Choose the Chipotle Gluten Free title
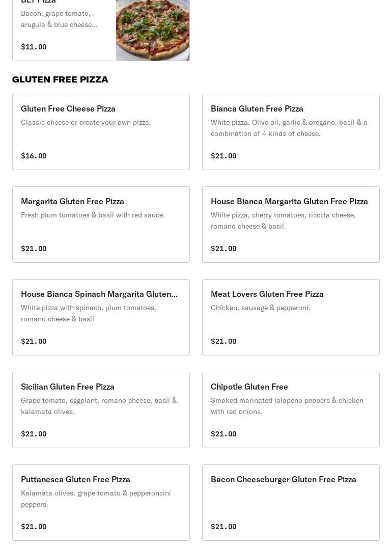The image size is (392, 551). (249, 387)
